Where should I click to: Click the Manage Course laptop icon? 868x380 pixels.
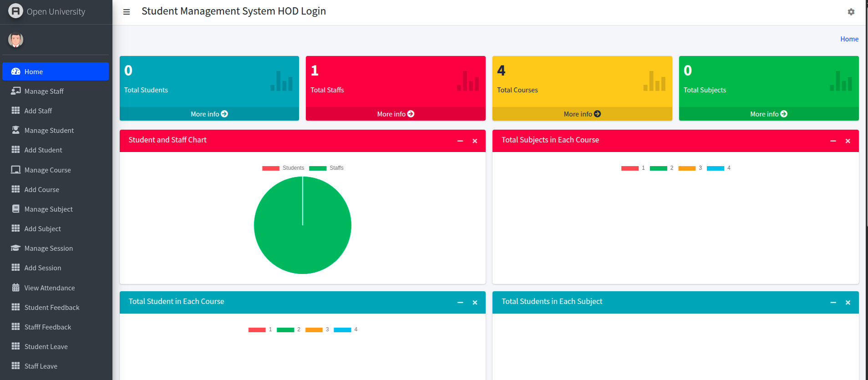15,170
